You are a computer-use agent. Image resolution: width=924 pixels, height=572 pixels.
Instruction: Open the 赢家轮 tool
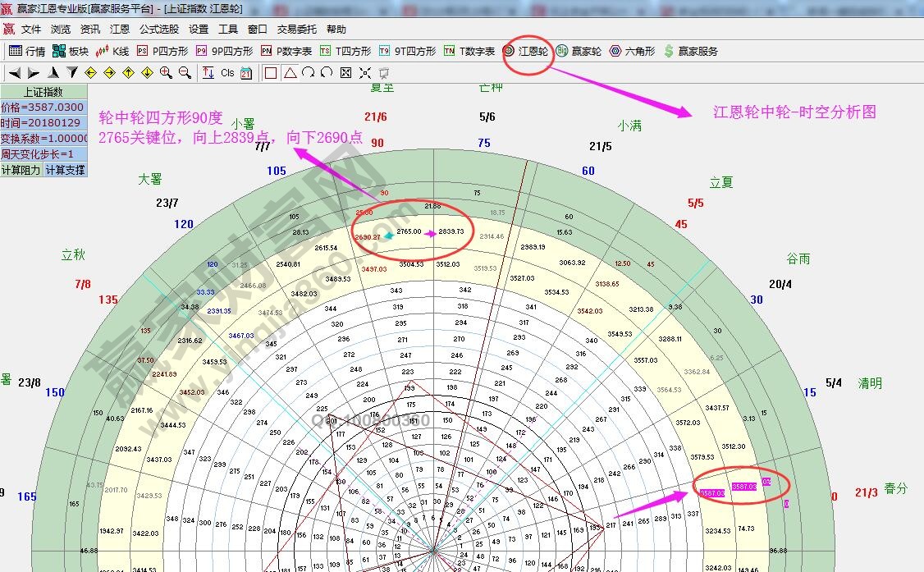[x=580, y=51]
